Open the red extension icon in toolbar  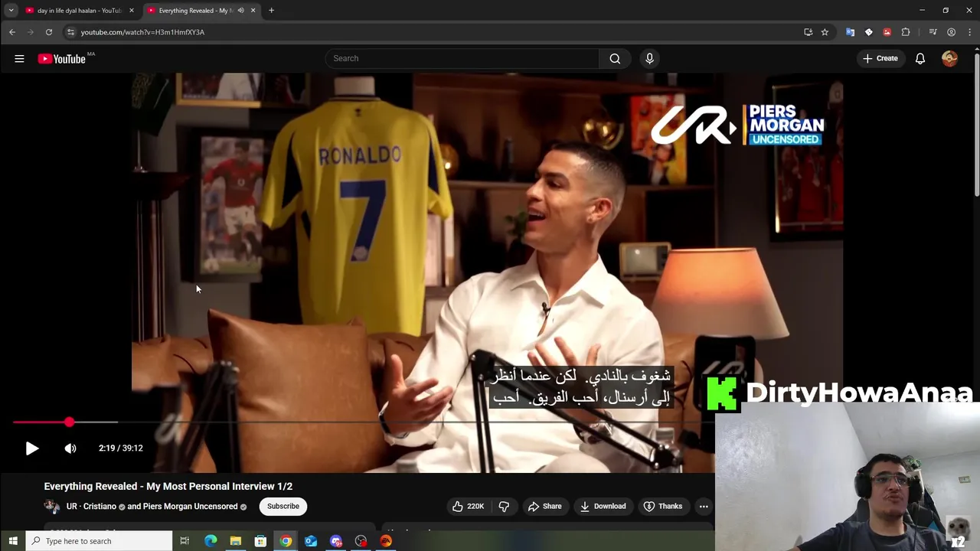[x=887, y=32]
